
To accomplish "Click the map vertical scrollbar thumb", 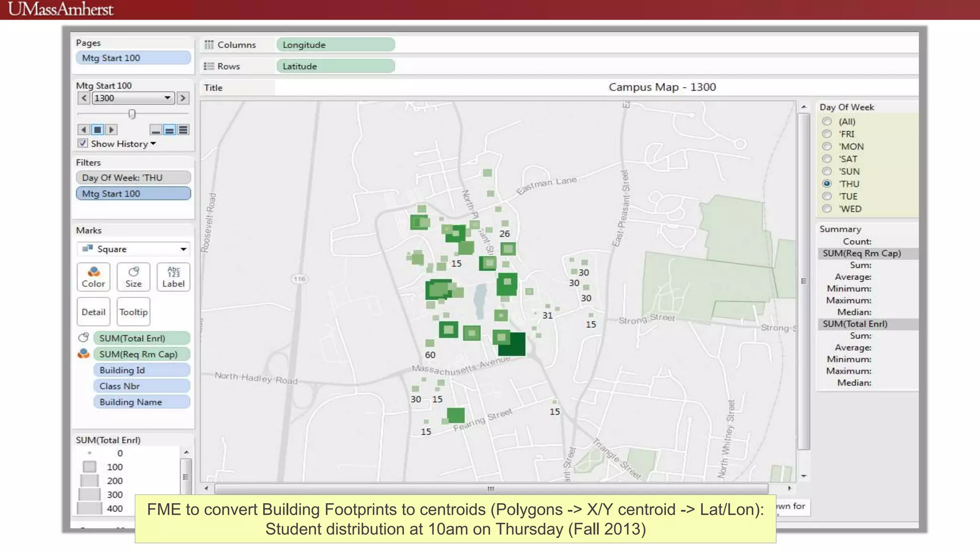I will tap(804, 281).
